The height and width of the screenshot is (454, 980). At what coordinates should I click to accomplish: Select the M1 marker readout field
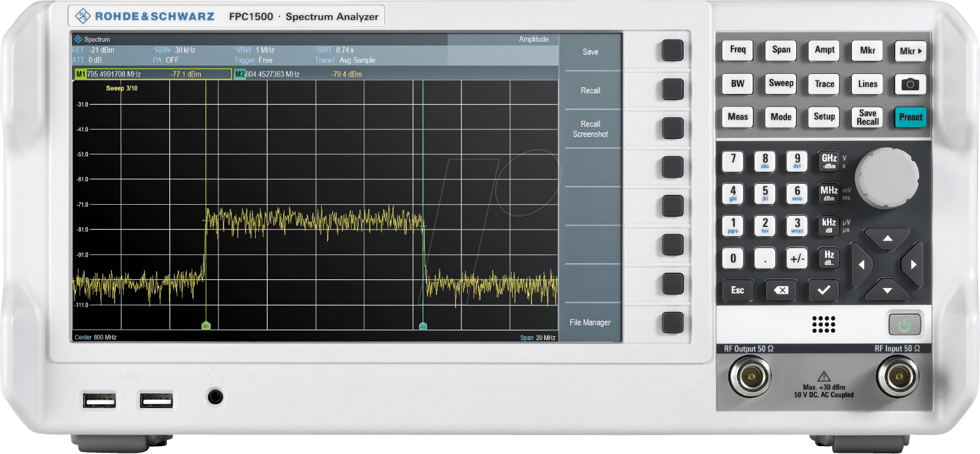[153, 74]
